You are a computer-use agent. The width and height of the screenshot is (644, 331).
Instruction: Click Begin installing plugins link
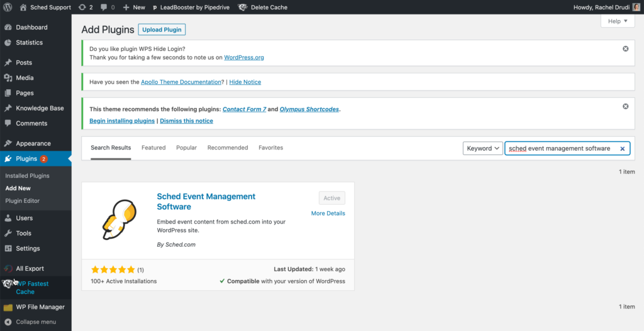tap(122, 121)
